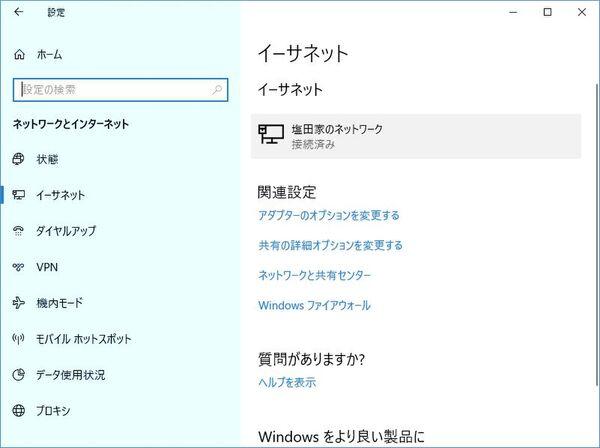
Task: Click the Windows をより良い製品に heading
Action: [x=341, y=437]
